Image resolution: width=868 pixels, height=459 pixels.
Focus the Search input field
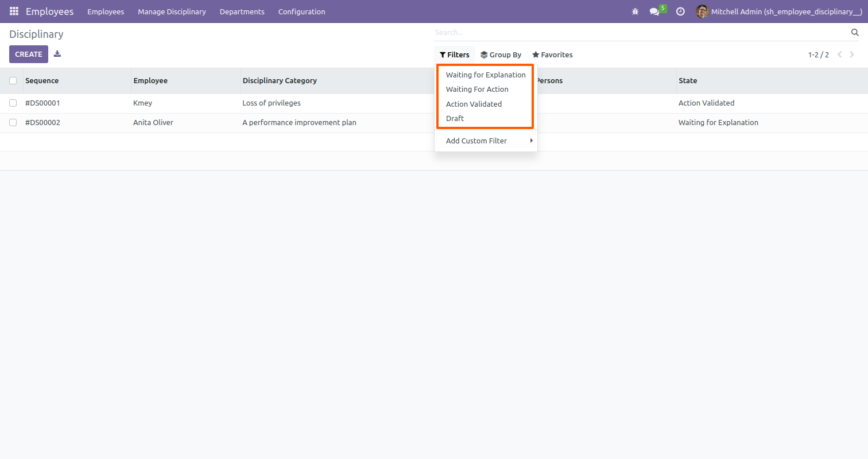coord(640,33)
